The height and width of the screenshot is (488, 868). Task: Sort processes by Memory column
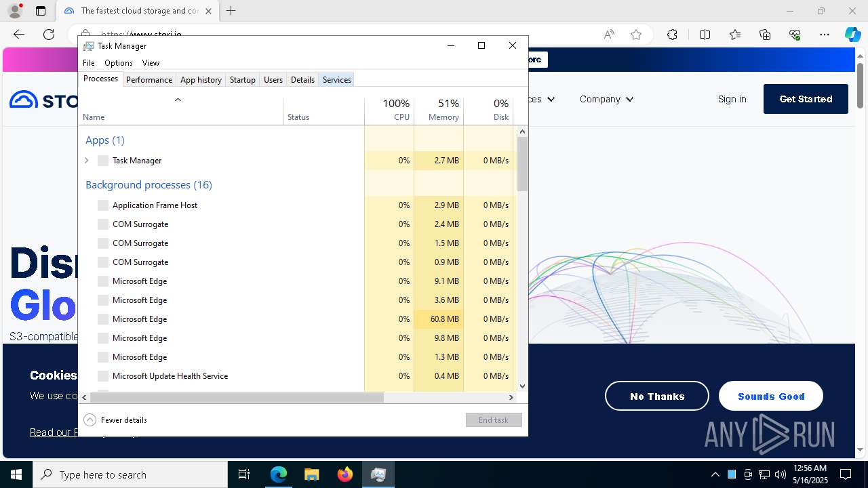(x=439, y=110)
